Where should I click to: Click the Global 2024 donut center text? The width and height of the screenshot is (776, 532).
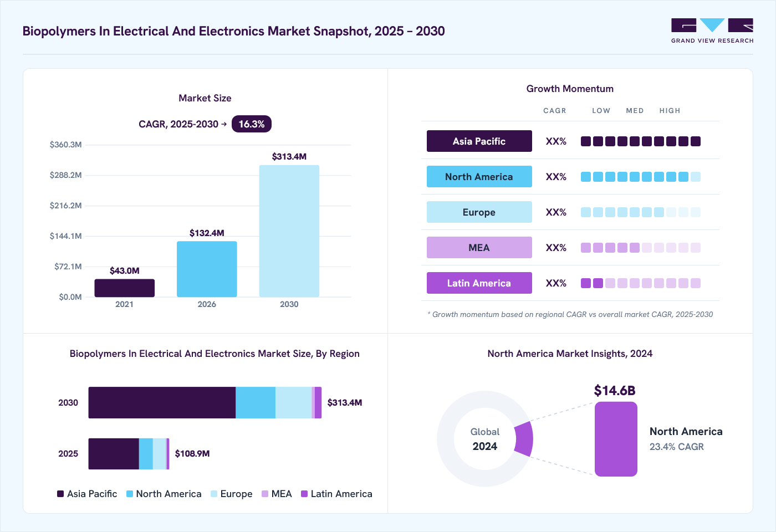pos(485,439)
